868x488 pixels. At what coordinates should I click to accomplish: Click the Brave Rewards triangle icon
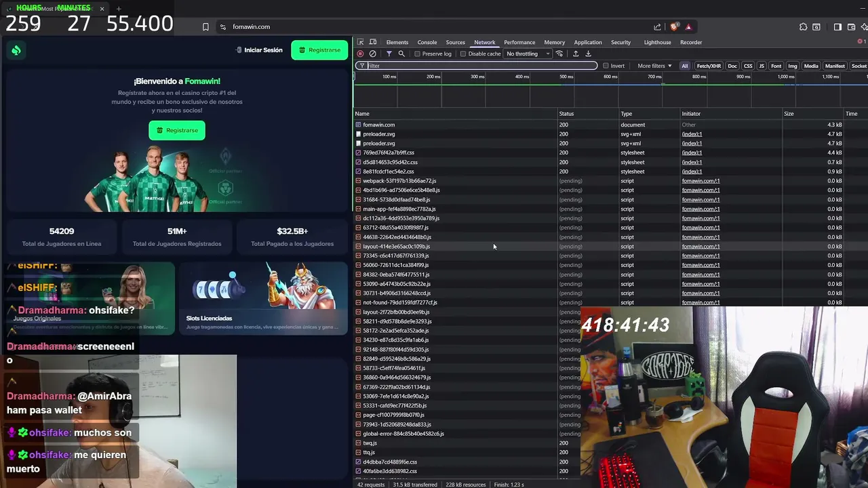click(688, 27)
